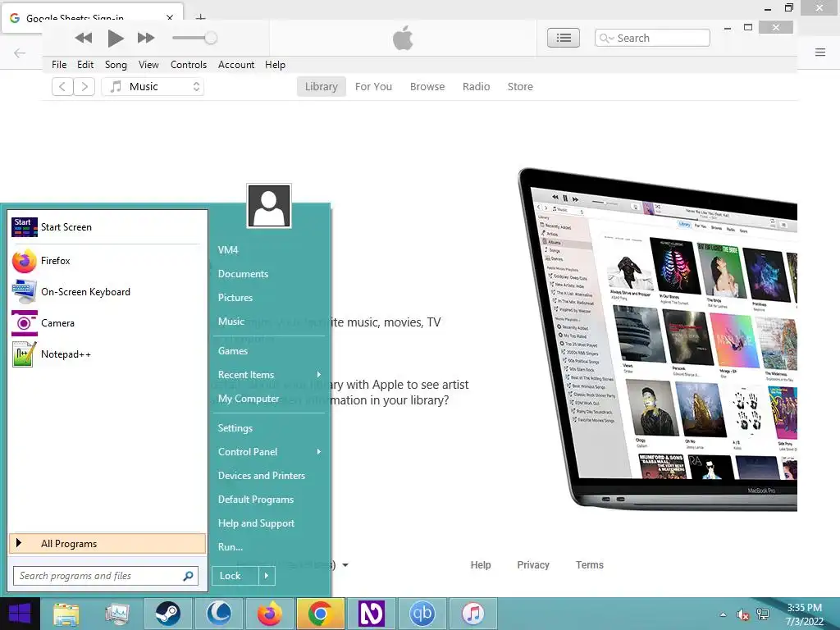Switch to Google Chrome in the taskbar

point(321,614)
